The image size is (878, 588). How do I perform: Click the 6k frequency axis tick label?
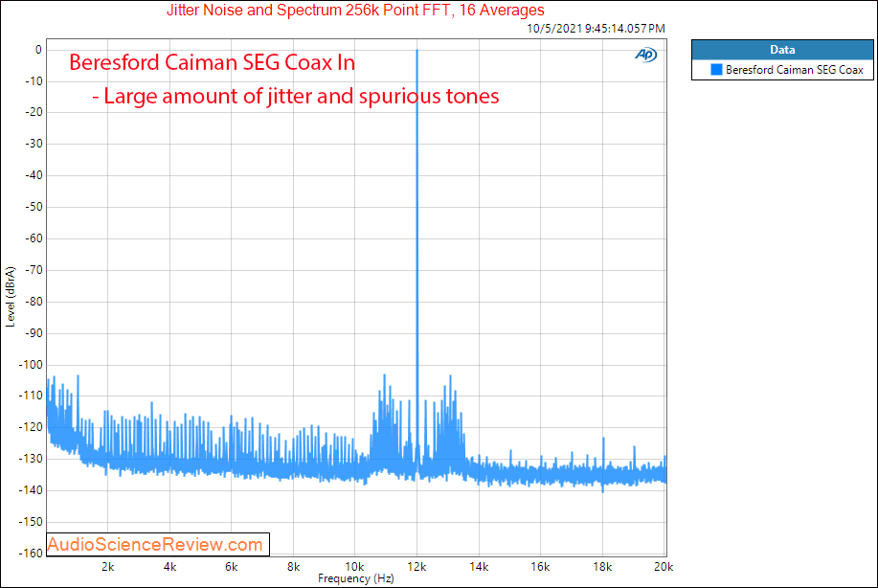[232, 567]
